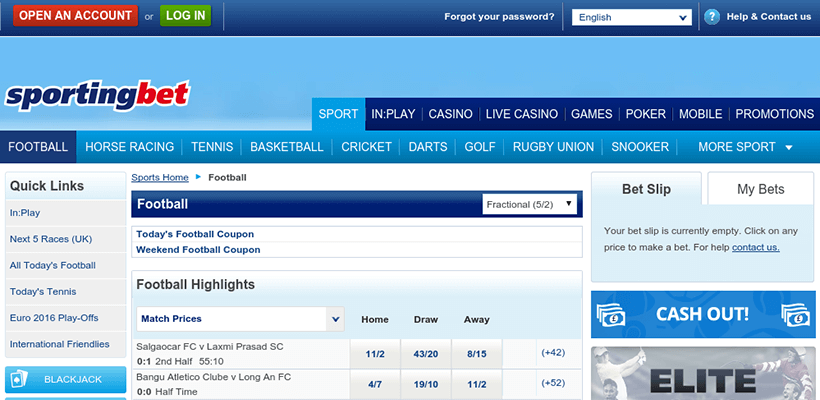Click the sportingbet logo

97,97
